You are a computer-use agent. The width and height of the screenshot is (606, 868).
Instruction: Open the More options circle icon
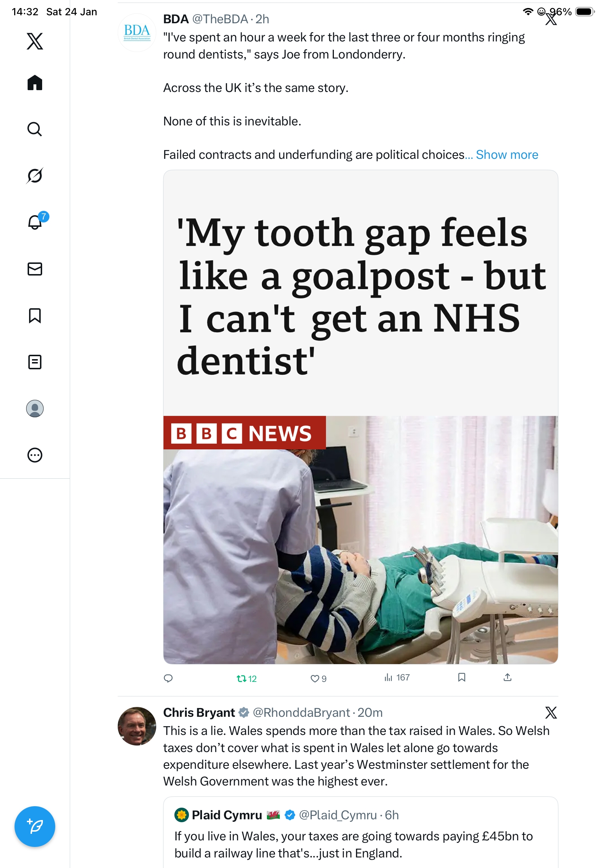tap(35, 455)
